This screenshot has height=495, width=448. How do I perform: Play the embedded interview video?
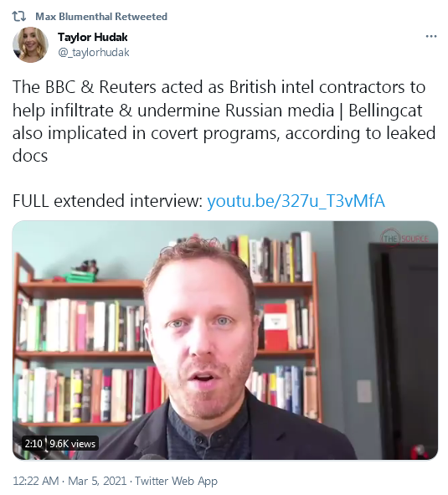tap(224, 340)
